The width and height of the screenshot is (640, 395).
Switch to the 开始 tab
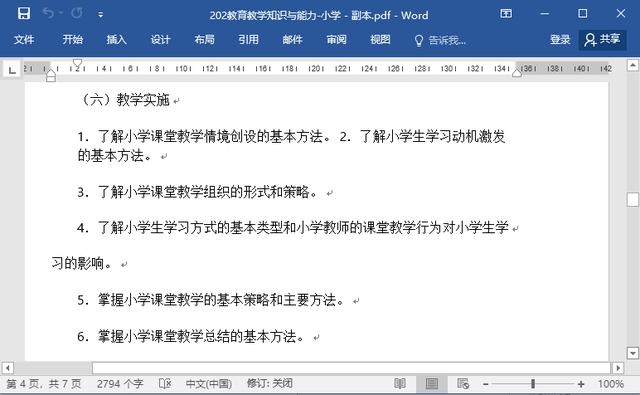click(72, 40)
